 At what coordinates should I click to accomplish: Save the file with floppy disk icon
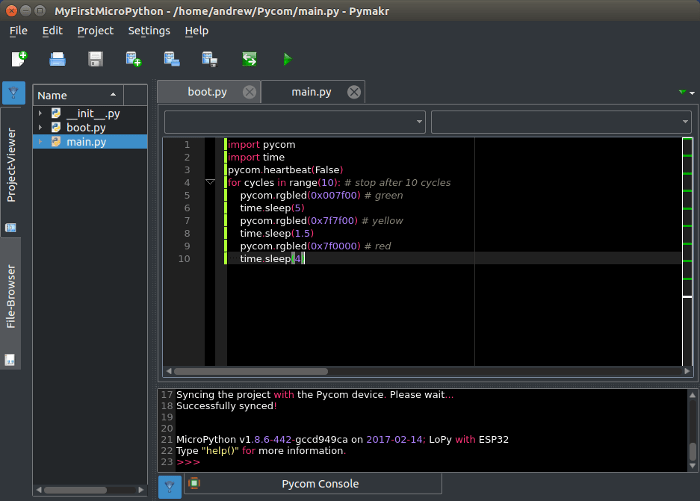point(95,60)
